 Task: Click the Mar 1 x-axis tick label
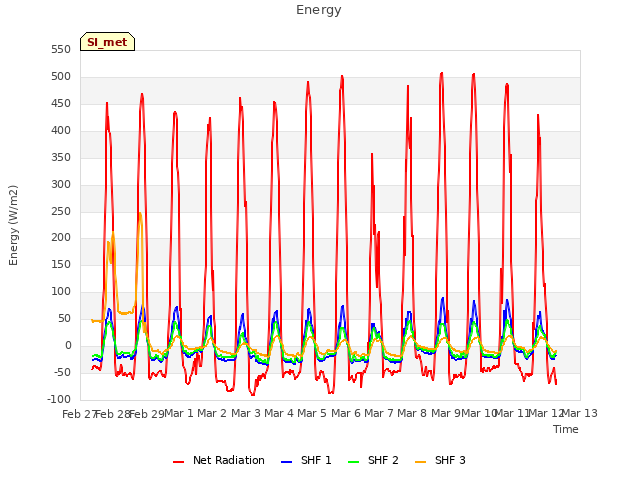click(x=178, y=413)
